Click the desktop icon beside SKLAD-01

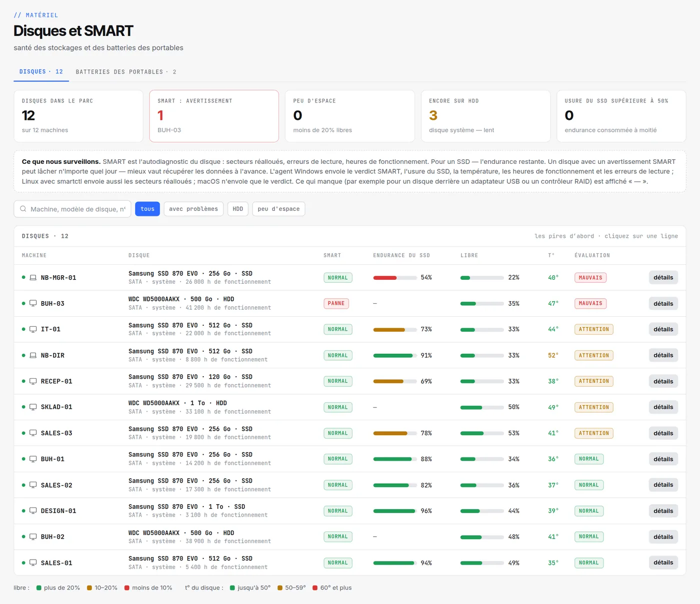click(33, 407)
